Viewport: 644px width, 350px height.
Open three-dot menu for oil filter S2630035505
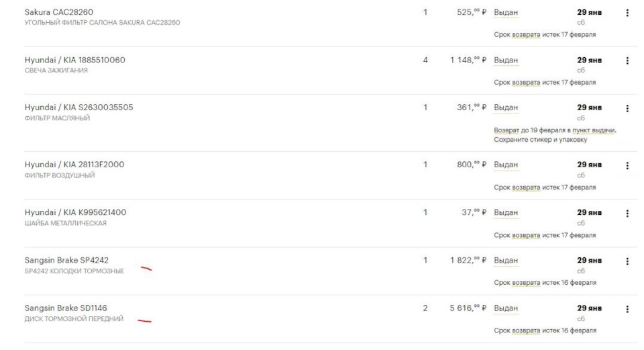(627, 108)
